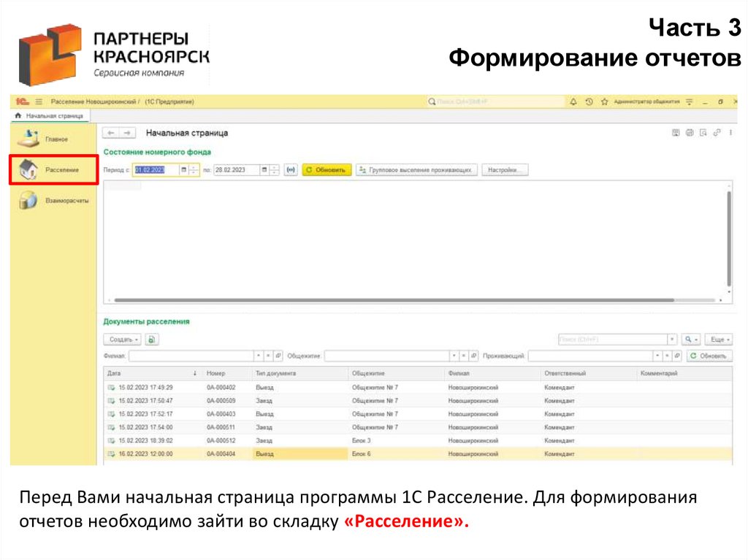Choose standard period button (↔)
Screen dimensions: 748x560
click(x=291, y=170)
